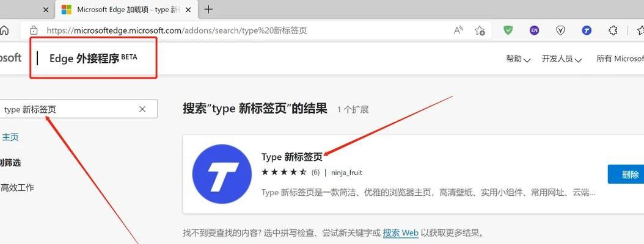The image size is (644, 244).
Task: Click the 1 个扩展 result count text
Action: click(353, 110)
